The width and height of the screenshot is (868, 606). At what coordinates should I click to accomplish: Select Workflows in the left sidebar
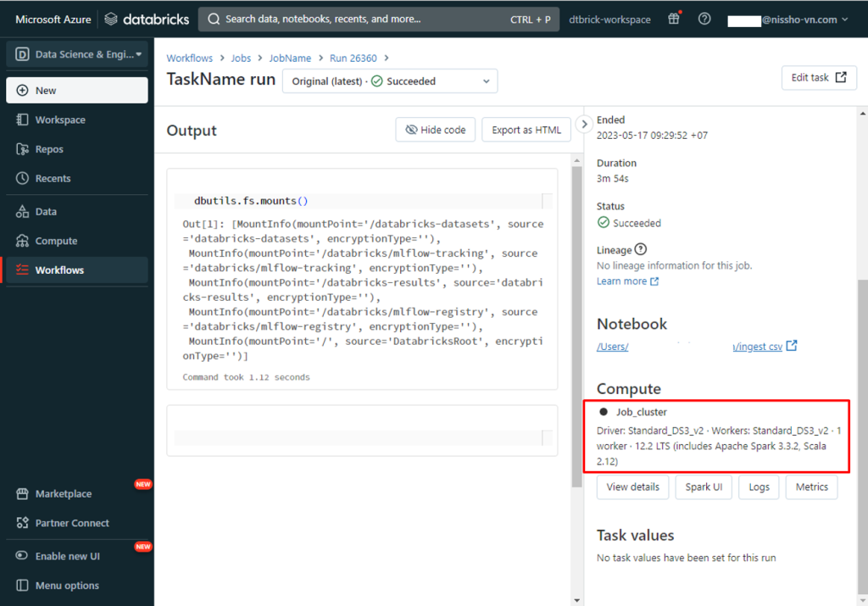(x=59, y=270)
